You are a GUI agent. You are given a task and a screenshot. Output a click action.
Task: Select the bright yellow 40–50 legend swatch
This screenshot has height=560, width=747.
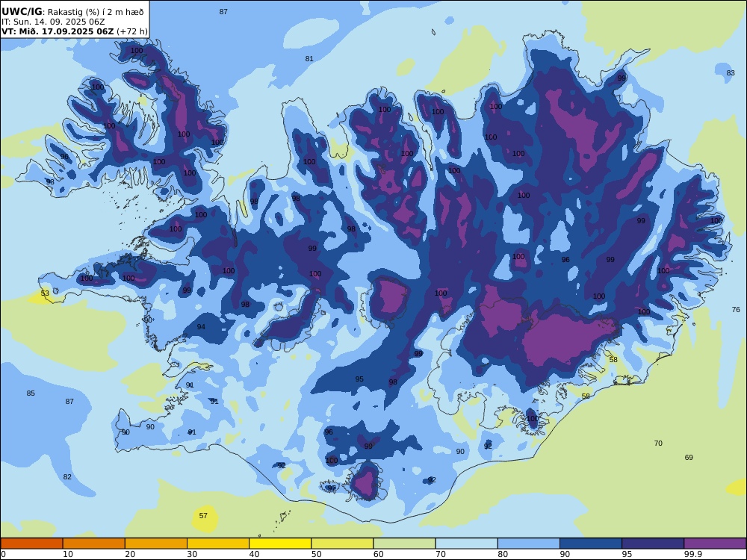280,544
